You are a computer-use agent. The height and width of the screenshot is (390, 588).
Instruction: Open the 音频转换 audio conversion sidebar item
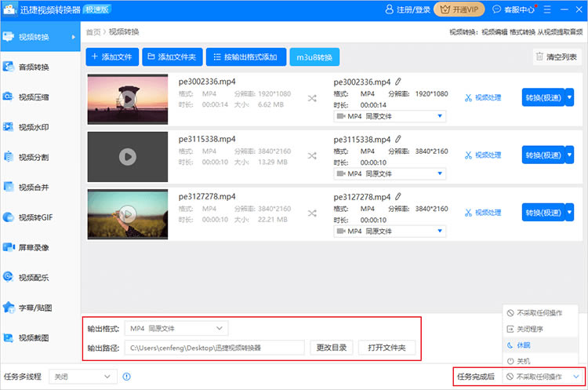pos(33,67)
